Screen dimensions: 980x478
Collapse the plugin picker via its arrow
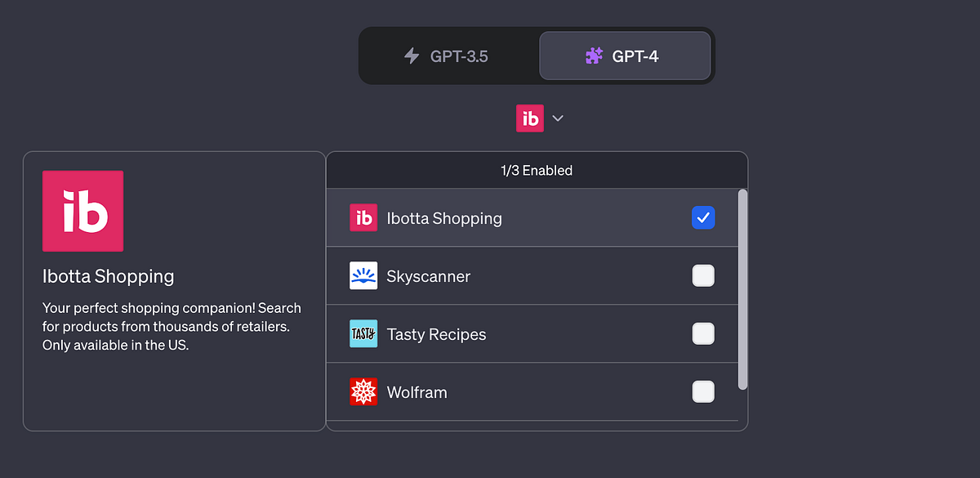pyautogui.click(x=558, y=118)
